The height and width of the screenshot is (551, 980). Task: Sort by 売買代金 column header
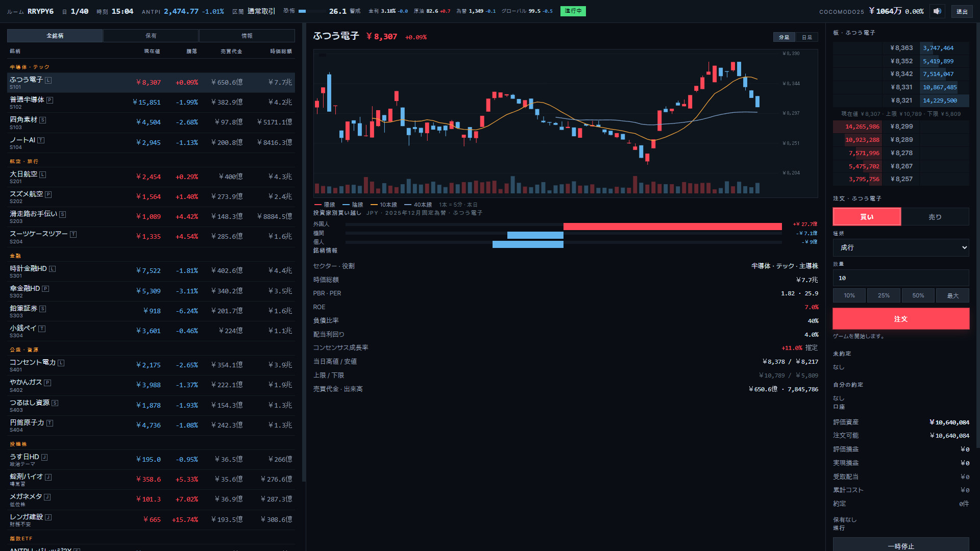(x=231, y=51)
